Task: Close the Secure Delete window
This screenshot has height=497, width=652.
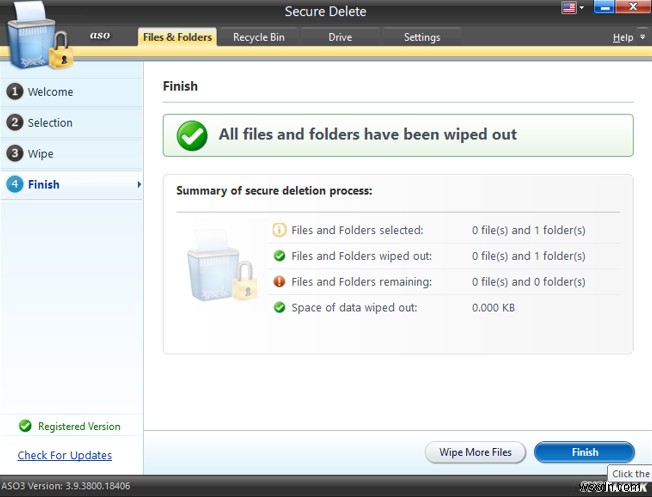Action: 632,7
